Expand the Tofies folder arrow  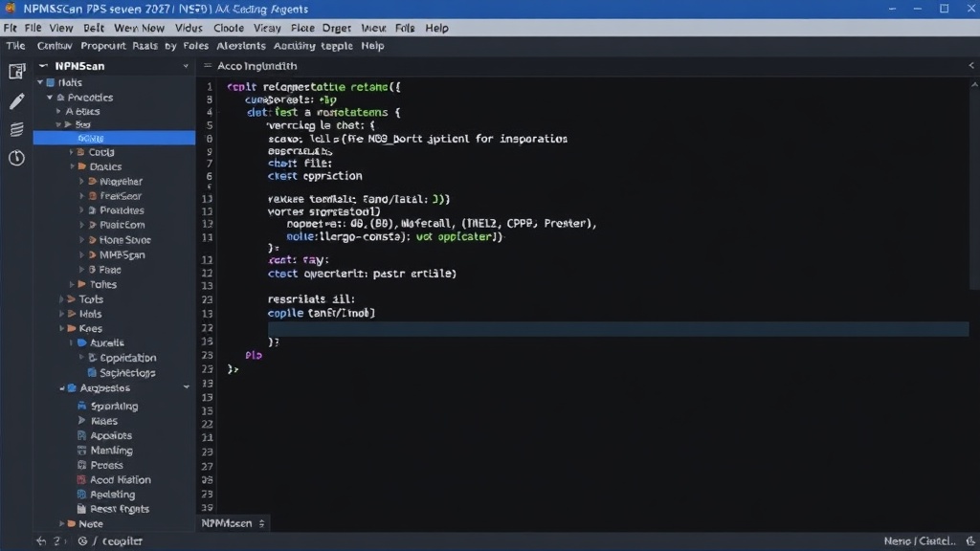click(x=72, y=284)
